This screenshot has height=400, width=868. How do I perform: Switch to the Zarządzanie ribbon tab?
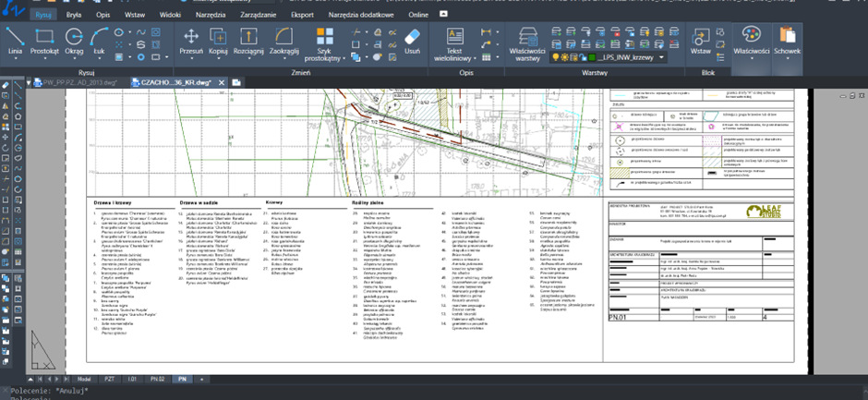259,16
